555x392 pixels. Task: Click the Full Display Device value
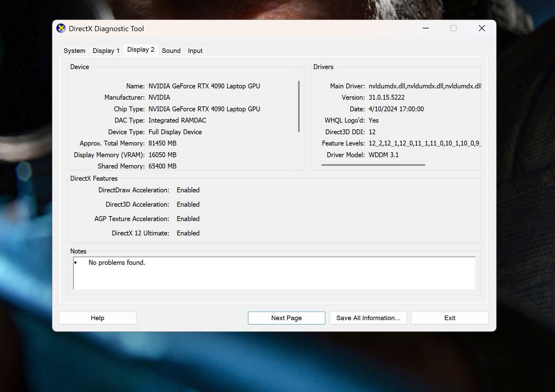[175, 132]
